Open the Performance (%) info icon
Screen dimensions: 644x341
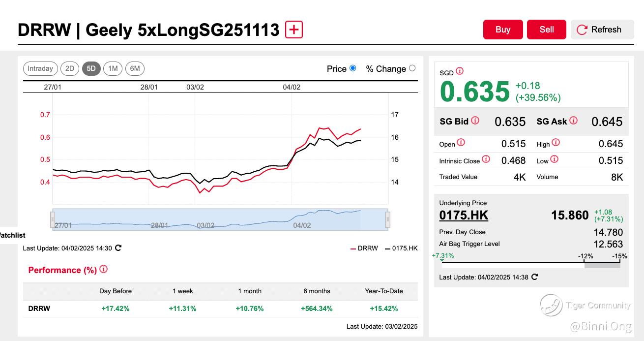[x=103, y=269]
